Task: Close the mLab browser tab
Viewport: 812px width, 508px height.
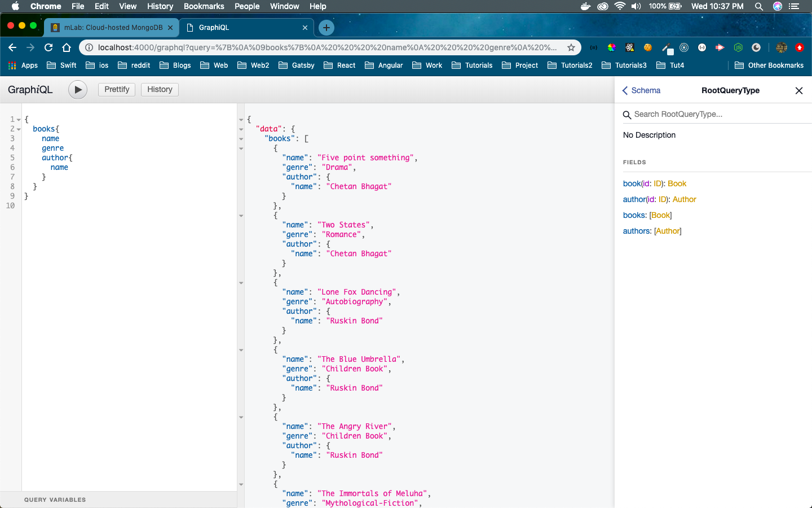Action: tap(170, 28)
